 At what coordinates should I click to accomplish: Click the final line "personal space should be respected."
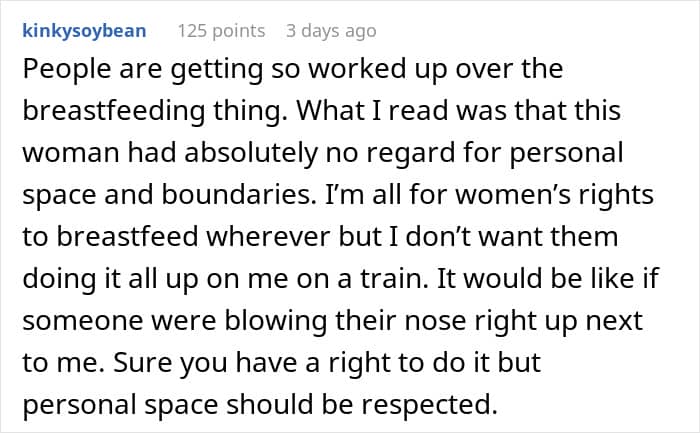pyautogui.click(x=260, y=405)
